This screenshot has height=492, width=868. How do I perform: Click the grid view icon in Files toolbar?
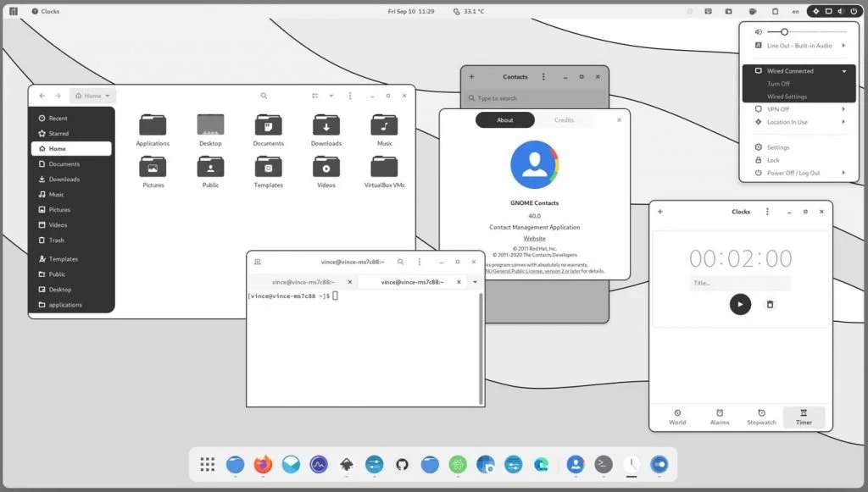(x=315, y=96)
